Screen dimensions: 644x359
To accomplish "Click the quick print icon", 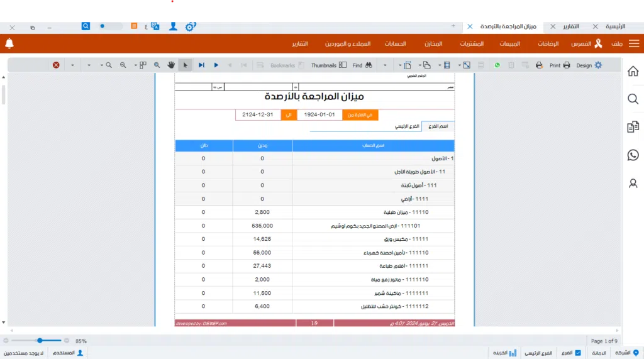I will [539, 65].
